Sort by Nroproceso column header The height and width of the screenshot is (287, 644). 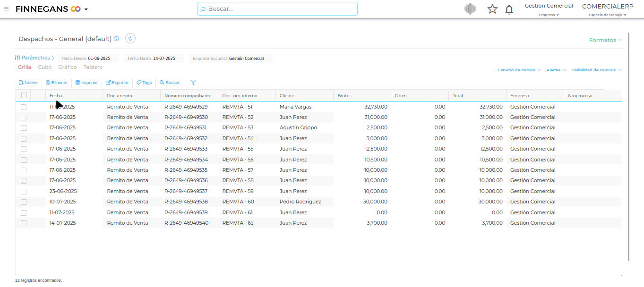click(592, 95)
